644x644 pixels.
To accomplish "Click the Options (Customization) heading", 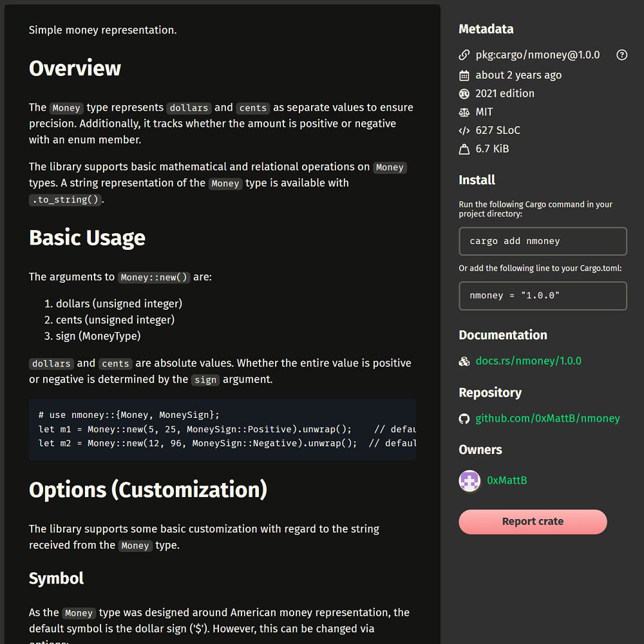I will 147,489.
